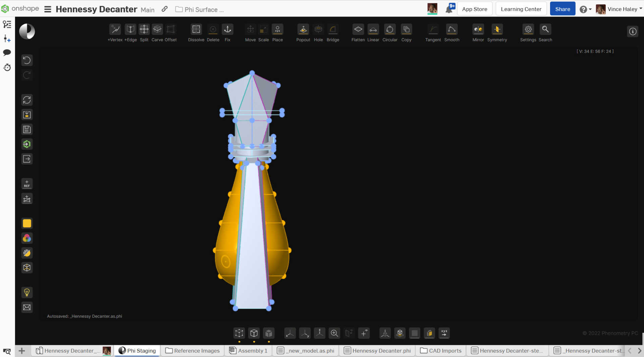Open the Learning Center
This screenshot has width=644, height=357.
521,9
